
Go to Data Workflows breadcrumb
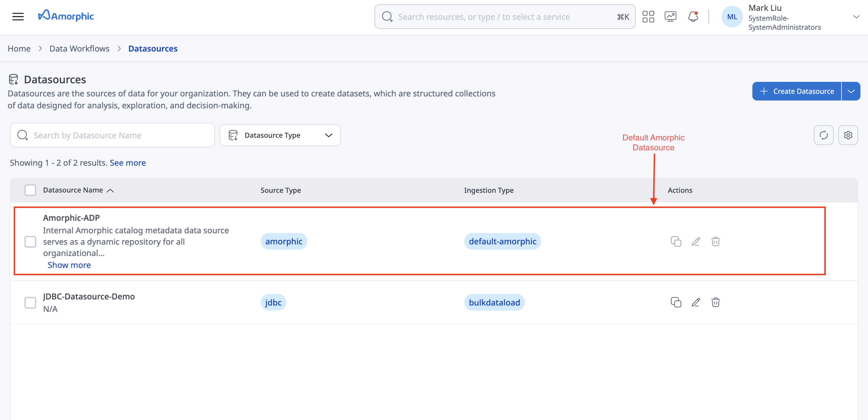coord(80,49)
